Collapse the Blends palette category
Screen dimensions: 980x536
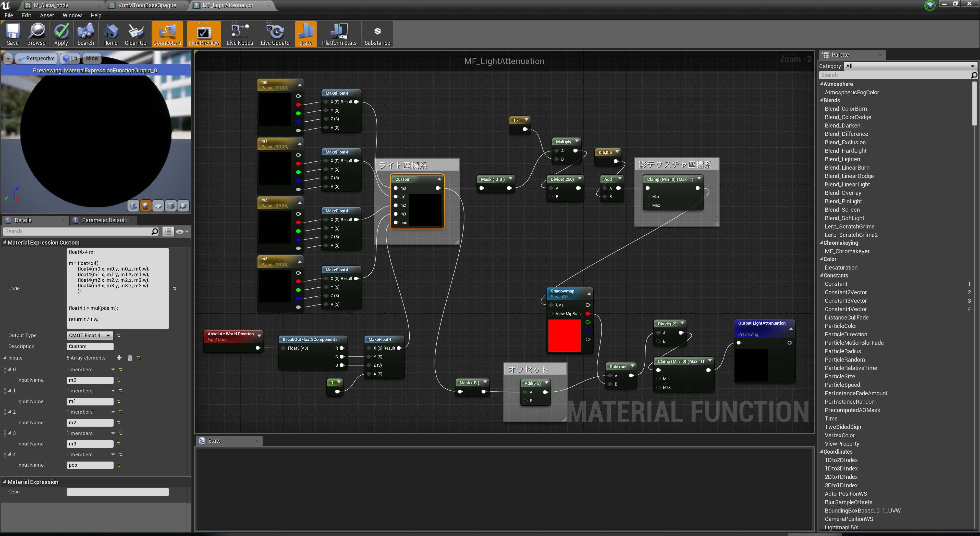[821, 100]
